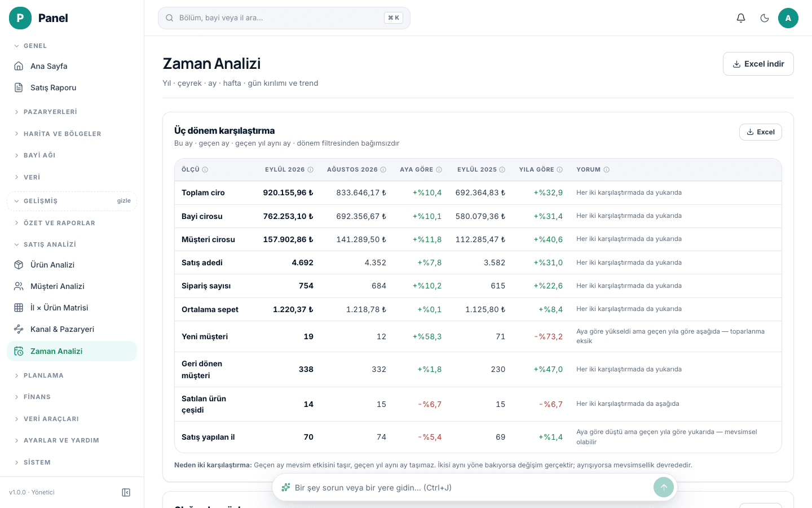
Task: Collapse the Genel section
Action: tap(72, 46)
